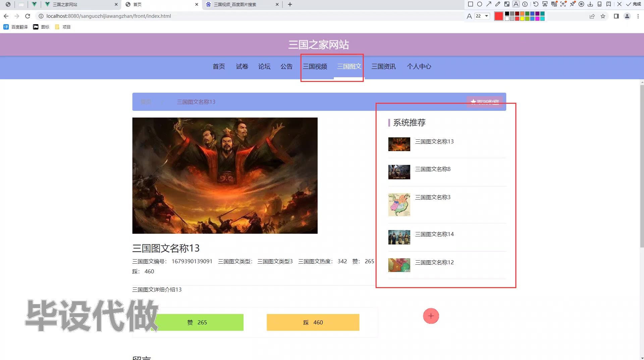This screenshot has width=644, height=360.
Task: Click the scissors cut tool icon
Action: 545,4
